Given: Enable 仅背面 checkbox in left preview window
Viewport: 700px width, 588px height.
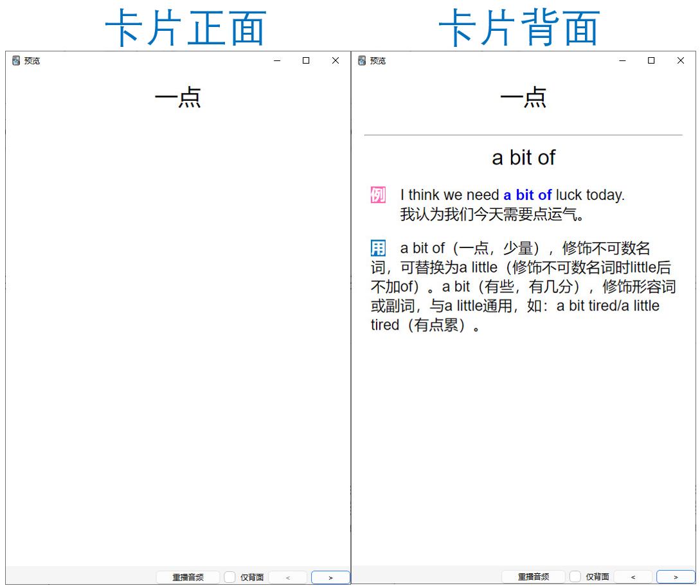Looking at the screenshot, I should (229, 577).
